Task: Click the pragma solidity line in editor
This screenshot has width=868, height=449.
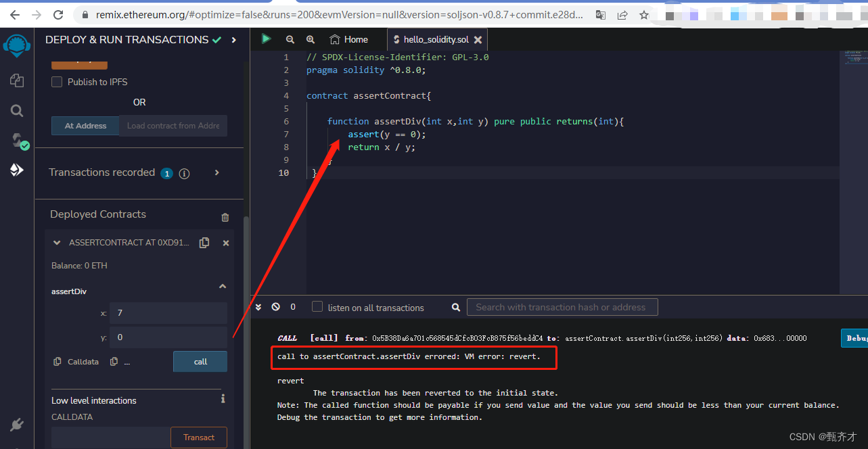Action: pos(366,70)
